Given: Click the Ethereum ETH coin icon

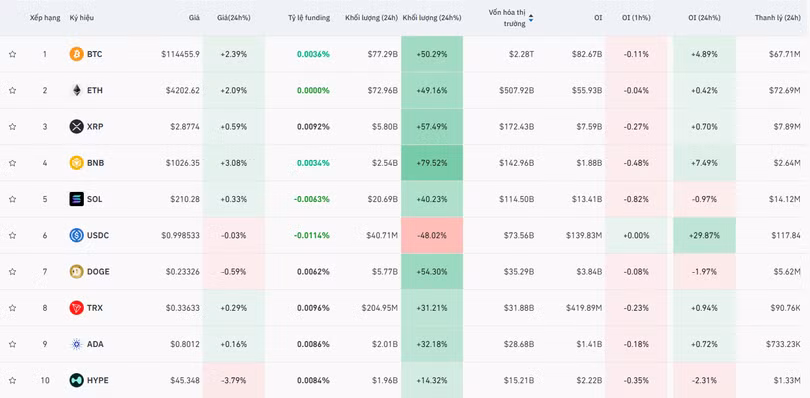Looking at the screenshot, I should pos(76,90).
